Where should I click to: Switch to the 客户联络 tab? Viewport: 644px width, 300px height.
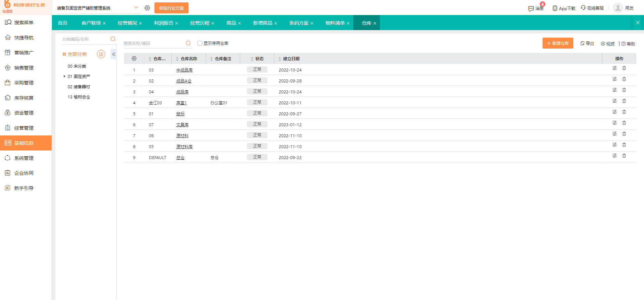coord(91,23)
